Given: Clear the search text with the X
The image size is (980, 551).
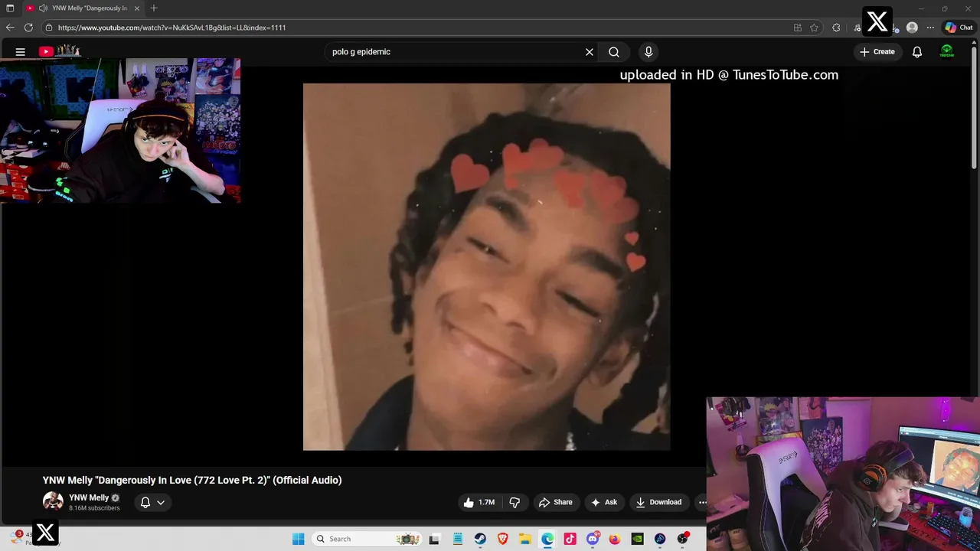Looking at the screenshot, I should 590,52.
